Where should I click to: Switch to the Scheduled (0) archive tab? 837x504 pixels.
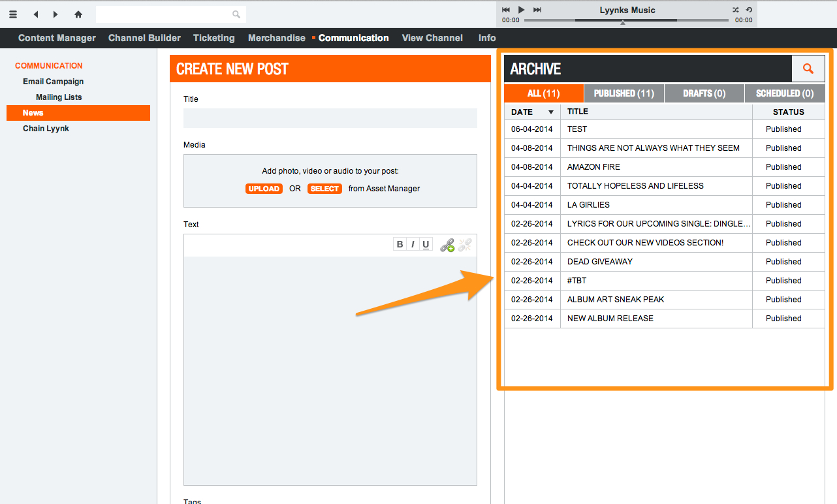pos(785,93)
